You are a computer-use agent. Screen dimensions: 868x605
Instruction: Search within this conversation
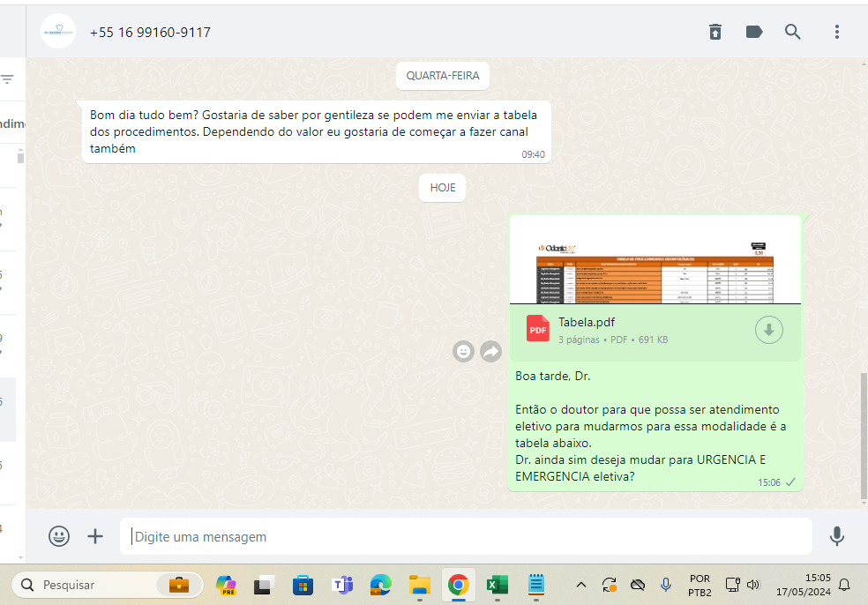click(x=793, y=32)
